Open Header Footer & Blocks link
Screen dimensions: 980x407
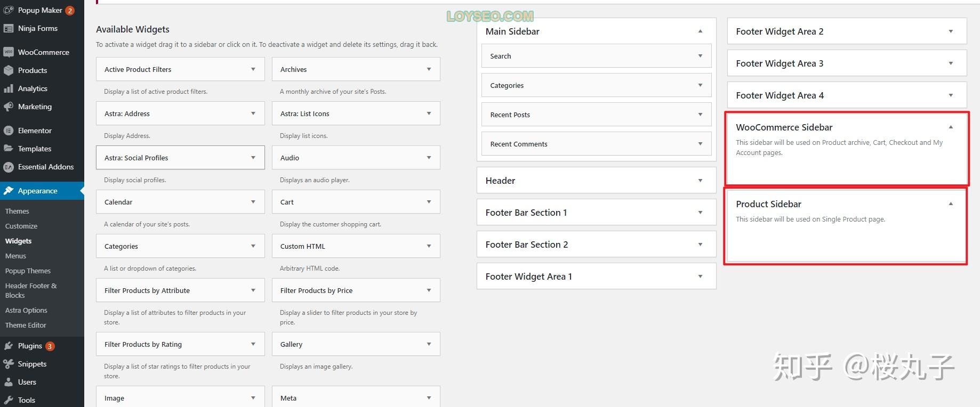[x=30, y=290]
